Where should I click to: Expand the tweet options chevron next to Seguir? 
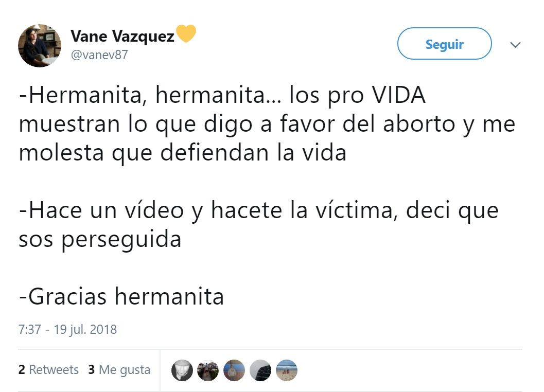[x=515, y=45]
